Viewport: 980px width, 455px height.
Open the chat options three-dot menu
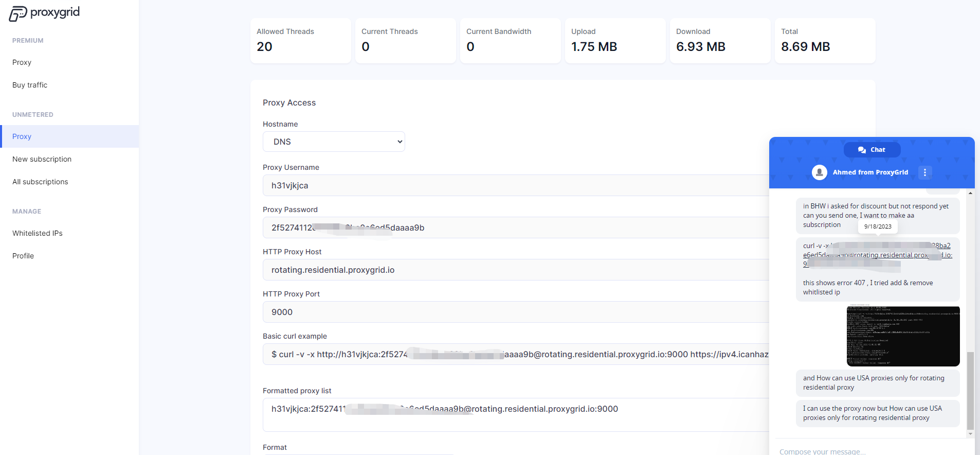pyautogui.click(x=925, y=172)
